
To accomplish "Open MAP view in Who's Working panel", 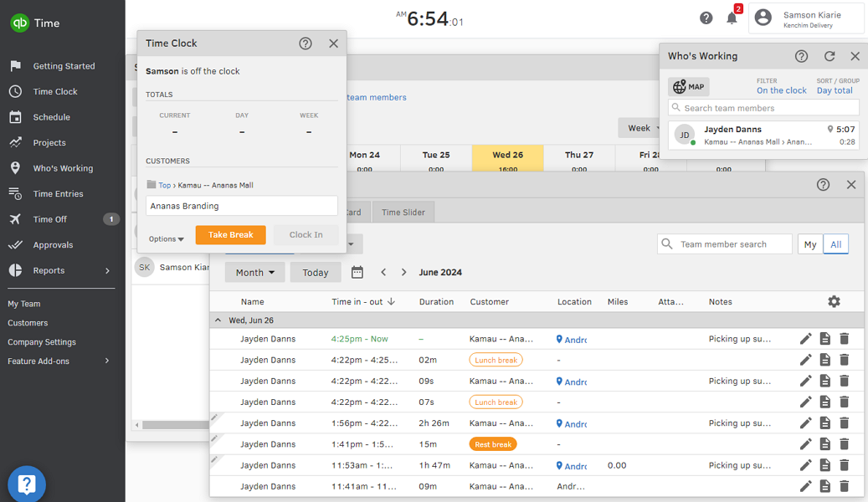I will (x=687, y=86).
